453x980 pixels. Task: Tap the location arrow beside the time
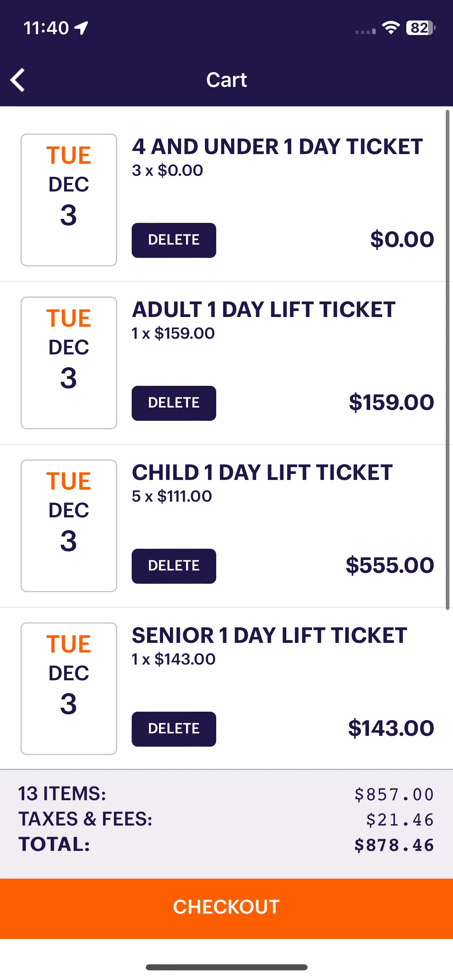click(x=82, y=28)
